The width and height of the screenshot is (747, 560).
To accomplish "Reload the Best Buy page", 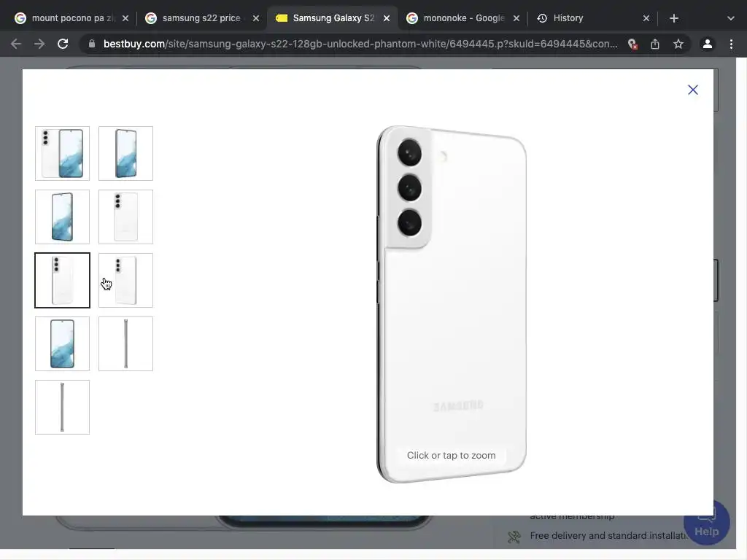I will (x=63, y=44).
